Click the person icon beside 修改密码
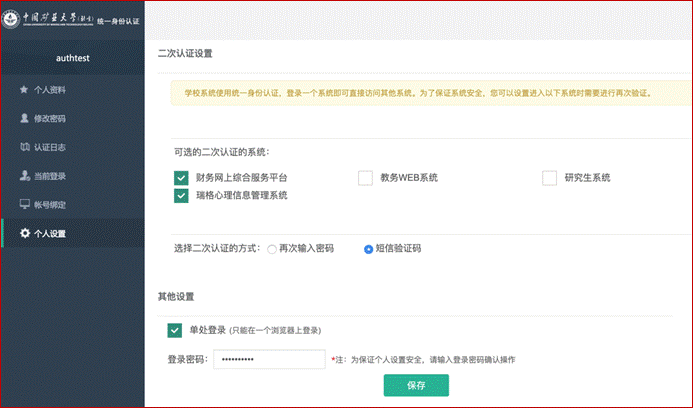The width and height of the screenshot is (693, 408). click(x=24, y=119)
